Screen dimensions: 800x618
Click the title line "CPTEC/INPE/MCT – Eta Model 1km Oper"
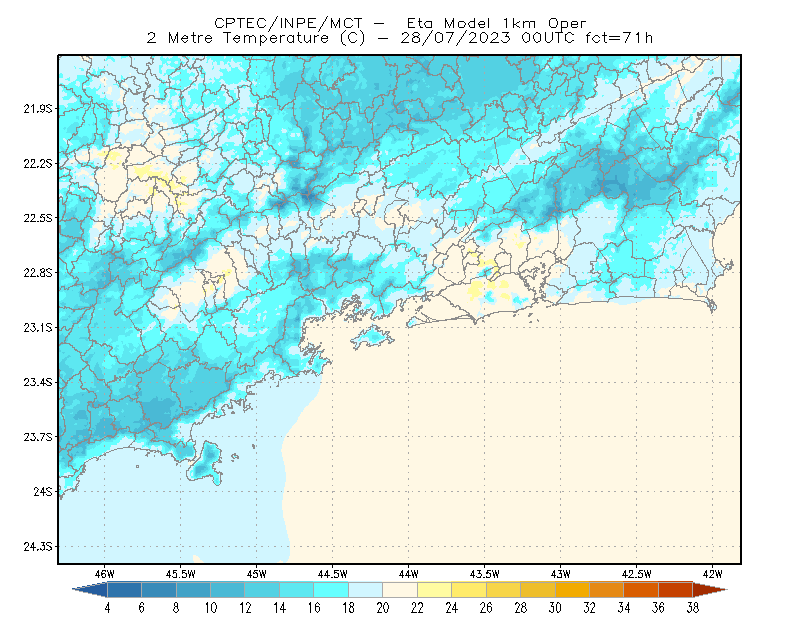[x=400, y=23]
